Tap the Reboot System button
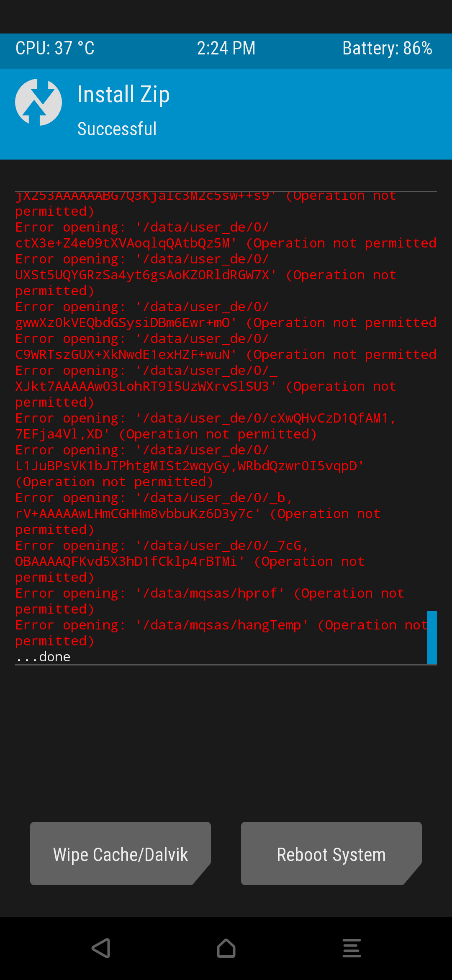 click(x=331, y=854)
